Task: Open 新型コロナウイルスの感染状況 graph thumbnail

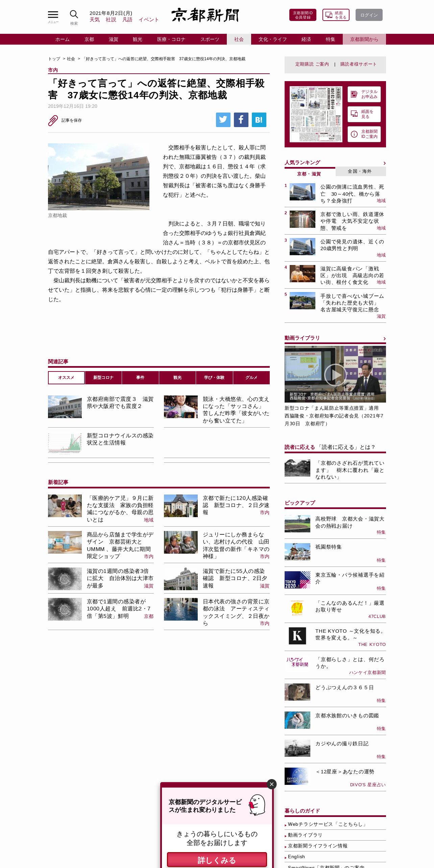Action: click(x=65, y=443)
